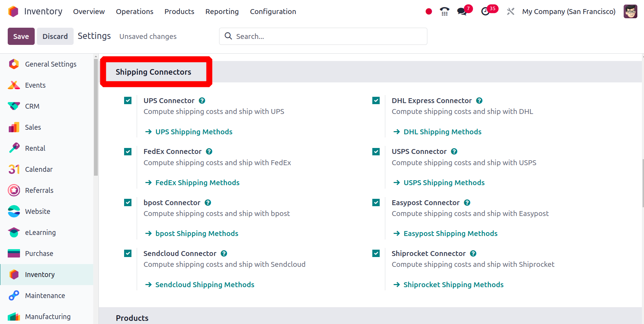
Task: Click the help icon beside USPS Connector
Action: click(x=454, y=151)
